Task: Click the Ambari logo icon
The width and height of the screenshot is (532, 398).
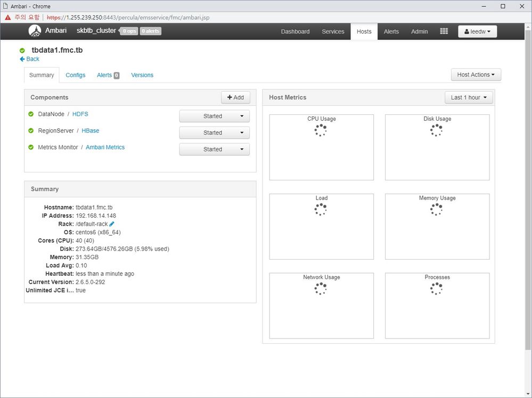Action: pos(35,31)
